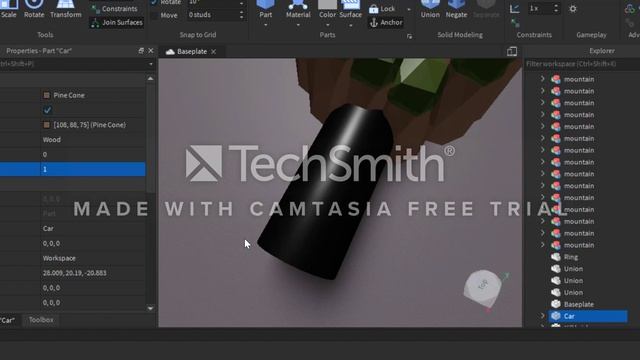640x360 pixels.
Task: Click the Properties filter field
Action: point(73,64)
